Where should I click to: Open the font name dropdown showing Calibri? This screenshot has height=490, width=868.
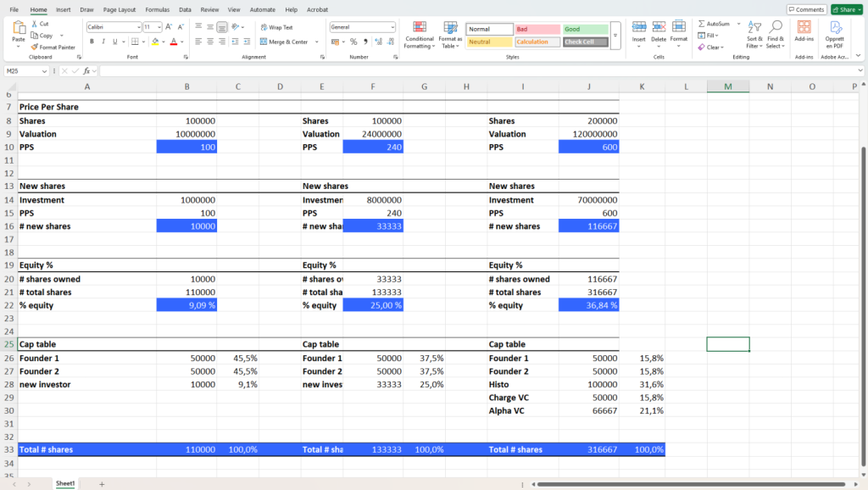[x=138, y=27]
